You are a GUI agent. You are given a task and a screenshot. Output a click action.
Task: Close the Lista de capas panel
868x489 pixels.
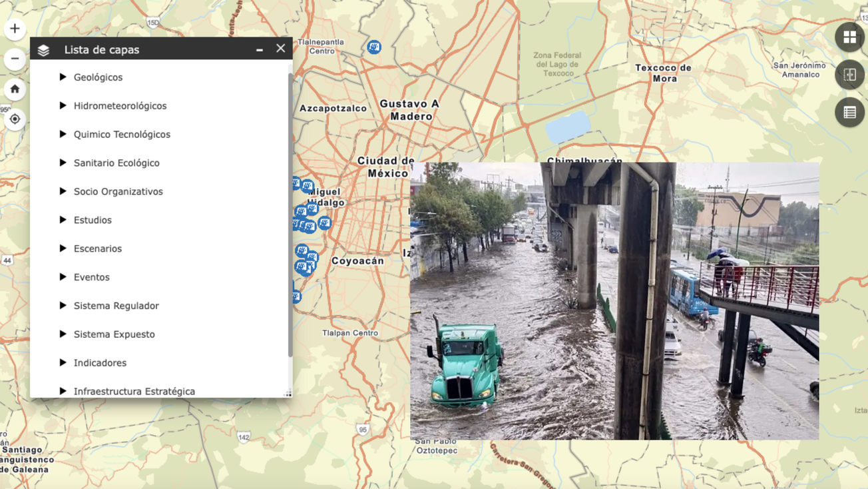point(280,49)
